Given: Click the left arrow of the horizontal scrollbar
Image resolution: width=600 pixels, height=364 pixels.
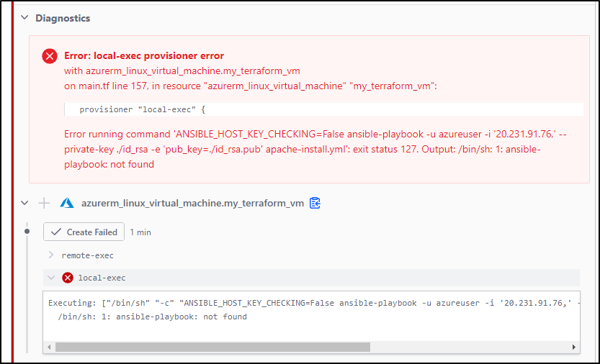Looking at the screenshot, I should pos(49,347).
